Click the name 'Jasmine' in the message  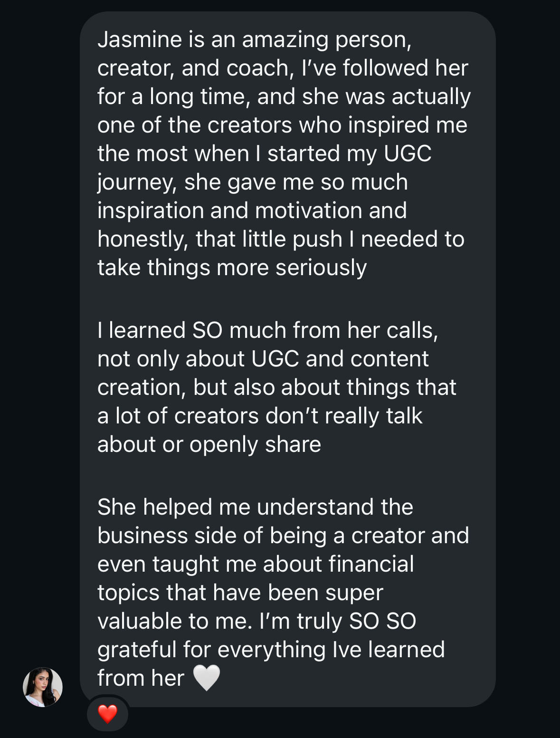pyautogui.click(x=140, y=39)
